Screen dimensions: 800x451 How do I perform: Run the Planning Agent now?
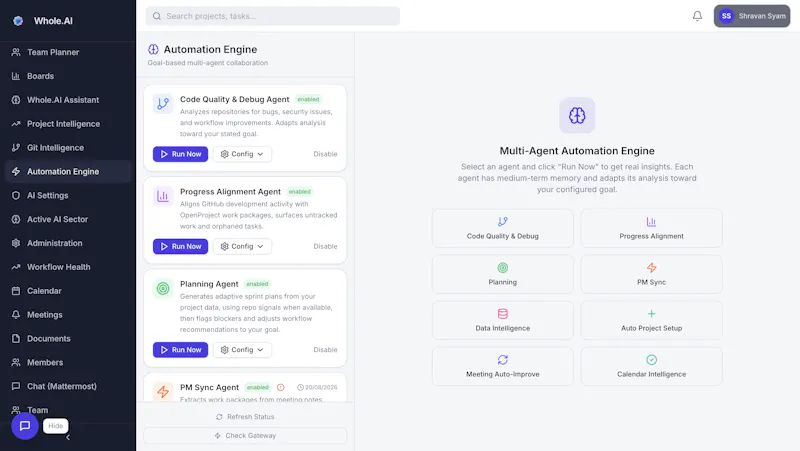tap(181, 350)
